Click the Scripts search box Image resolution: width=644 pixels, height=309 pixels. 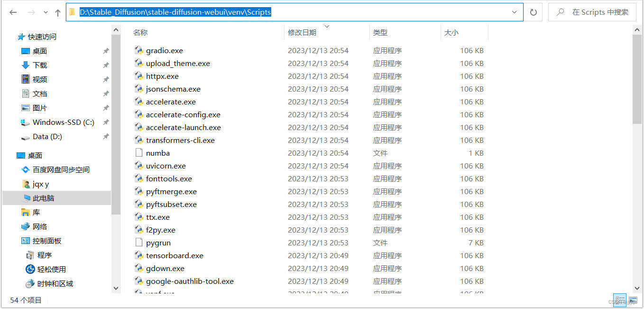[x=592, y=12]
